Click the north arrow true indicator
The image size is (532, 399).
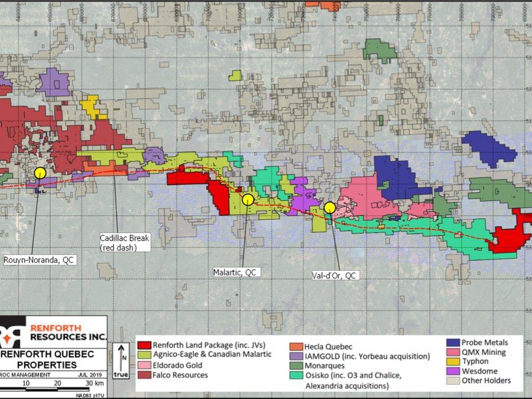tap(121, 361)
